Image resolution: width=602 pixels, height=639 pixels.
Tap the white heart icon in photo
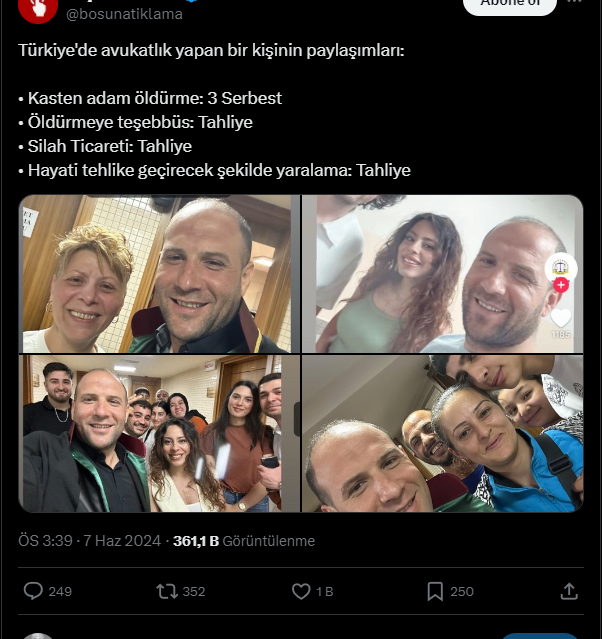click(561, 318)
